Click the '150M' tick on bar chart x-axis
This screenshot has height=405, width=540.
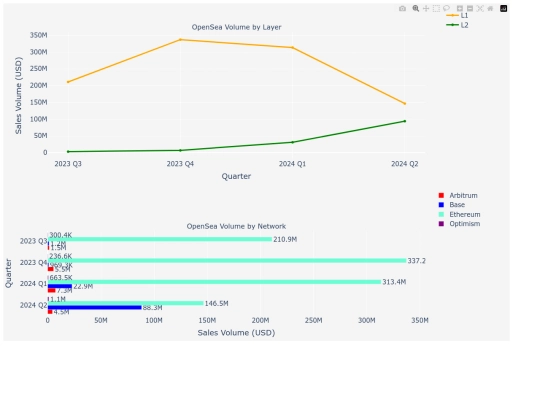click(x=207, y=320)
